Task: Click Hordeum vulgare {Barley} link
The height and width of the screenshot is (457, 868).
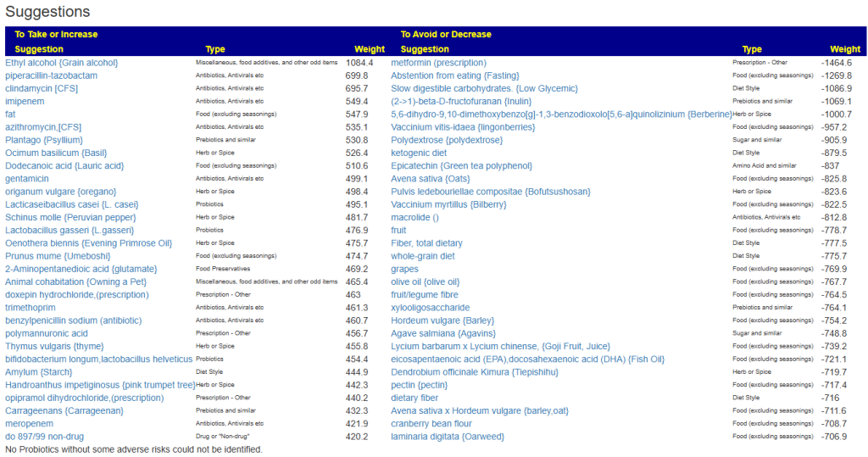Action: click(x=442, y=320)
